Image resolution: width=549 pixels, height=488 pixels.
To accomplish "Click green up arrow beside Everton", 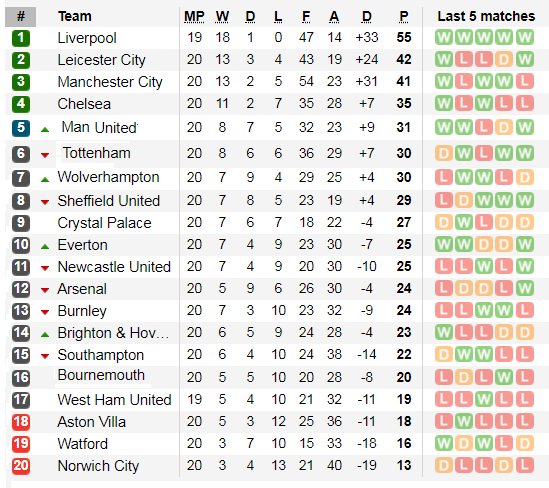I will coord(45,246).
